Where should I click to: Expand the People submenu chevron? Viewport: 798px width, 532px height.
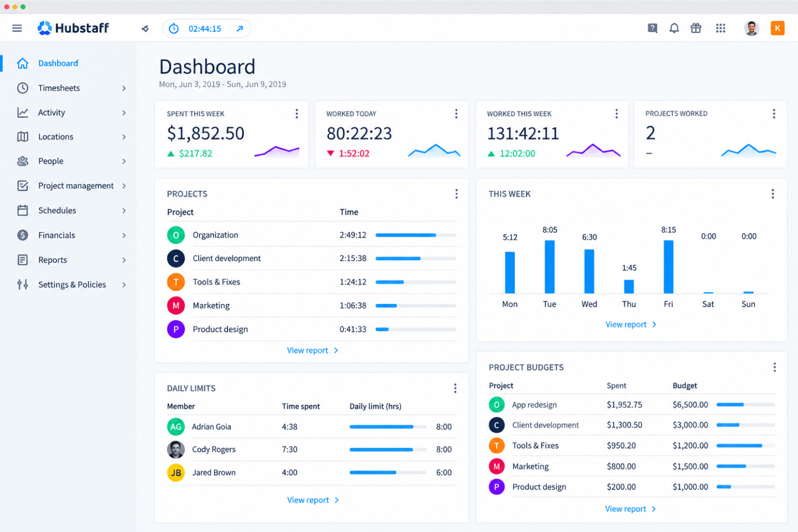pyautogui.click(x=124, y=161)
